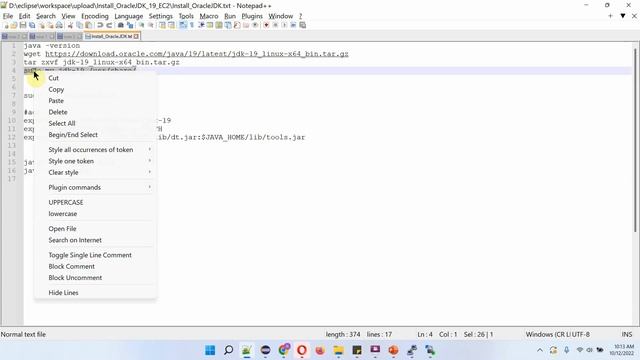Click the Replace toolbar icon
This screenshot has height=360, width=640.
pos(130,25)
